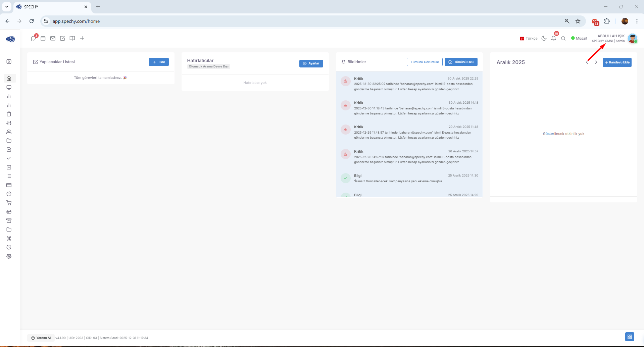The image size is (644, 347).
Task: Open the chat messages icon with badge 2
Action: point(33,38)
